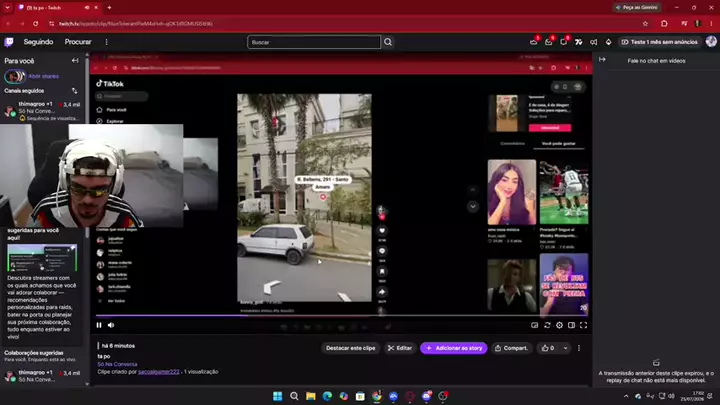Collapse the chat panel with arrow icon
720x405 pixels.
(x=602, y=60)
